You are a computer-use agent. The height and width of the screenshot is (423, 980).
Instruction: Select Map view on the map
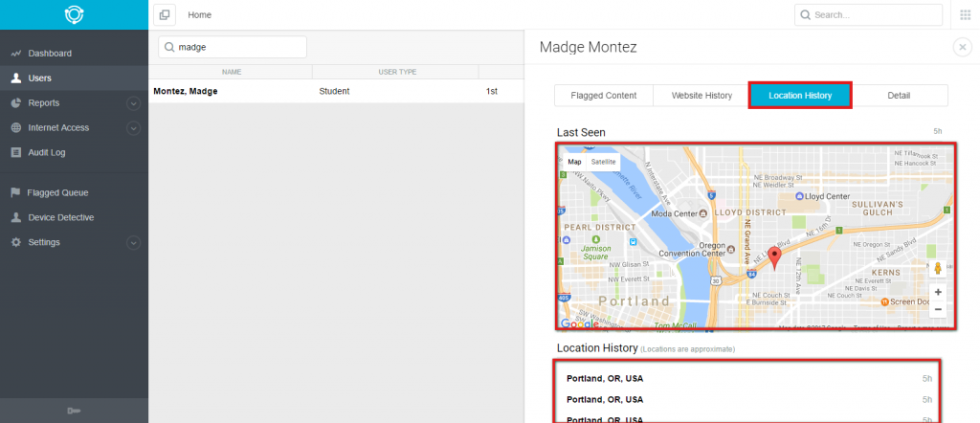pos(574,162)
